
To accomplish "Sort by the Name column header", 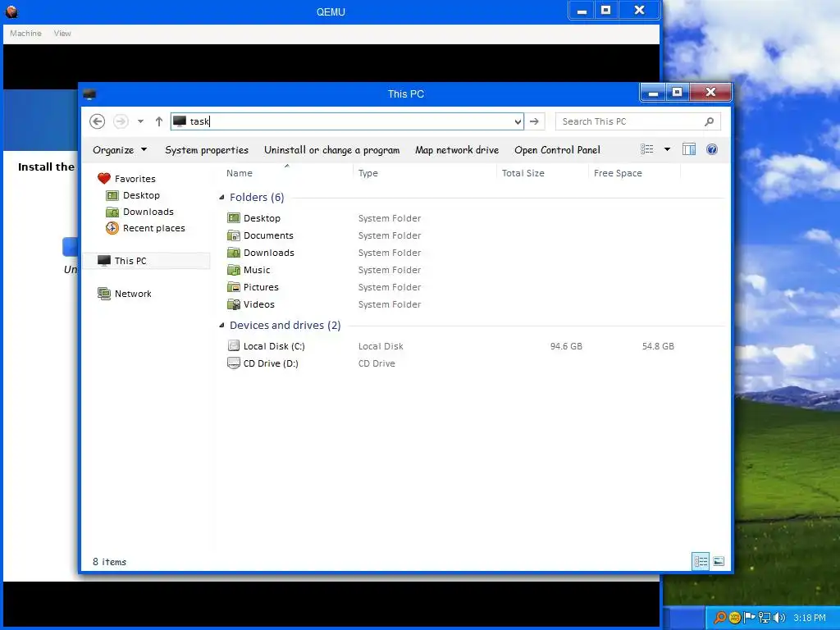I will [x=240, y=173].
